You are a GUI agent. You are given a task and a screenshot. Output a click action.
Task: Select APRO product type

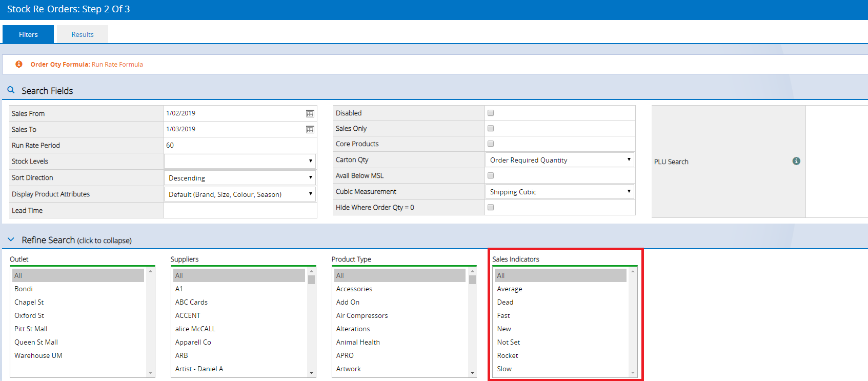coord(400,355)
